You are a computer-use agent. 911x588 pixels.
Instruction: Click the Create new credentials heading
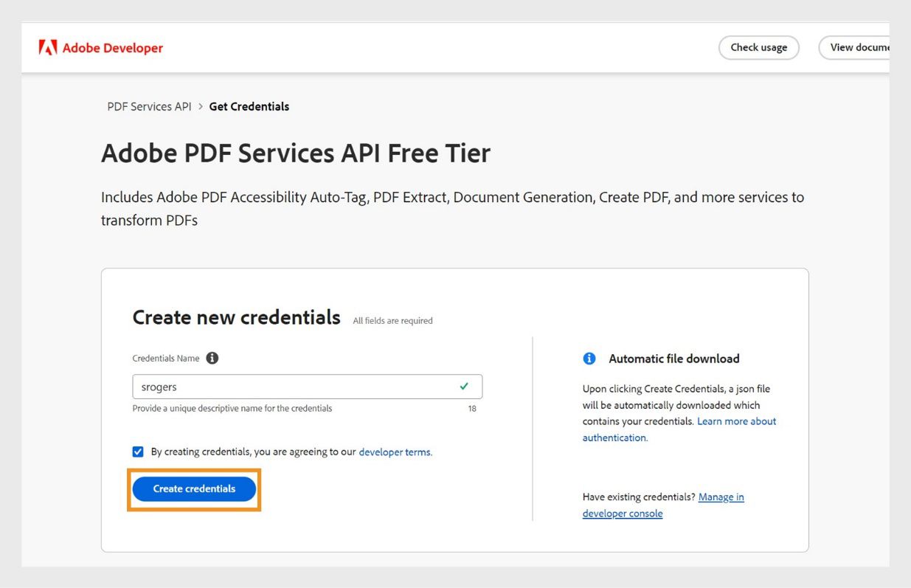pos(236,317)
